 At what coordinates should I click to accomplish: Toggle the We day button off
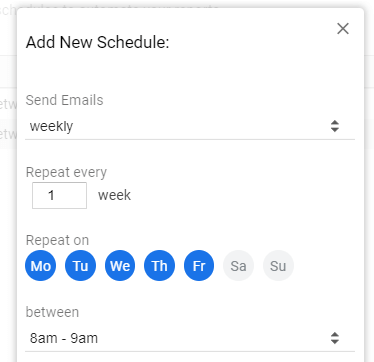tap(120, 266)
